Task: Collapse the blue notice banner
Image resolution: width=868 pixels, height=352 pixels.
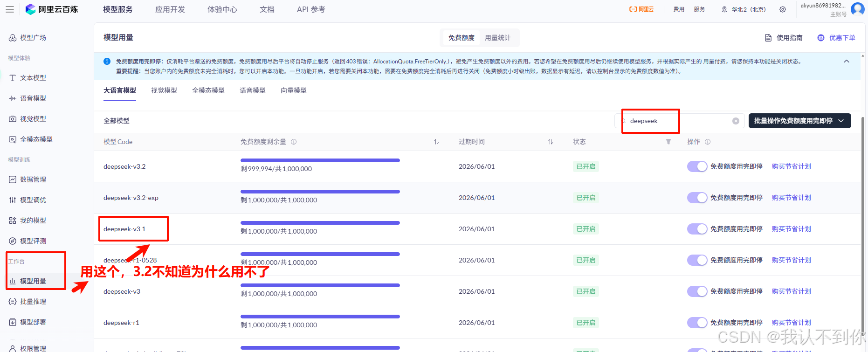Action: point(847,62)
